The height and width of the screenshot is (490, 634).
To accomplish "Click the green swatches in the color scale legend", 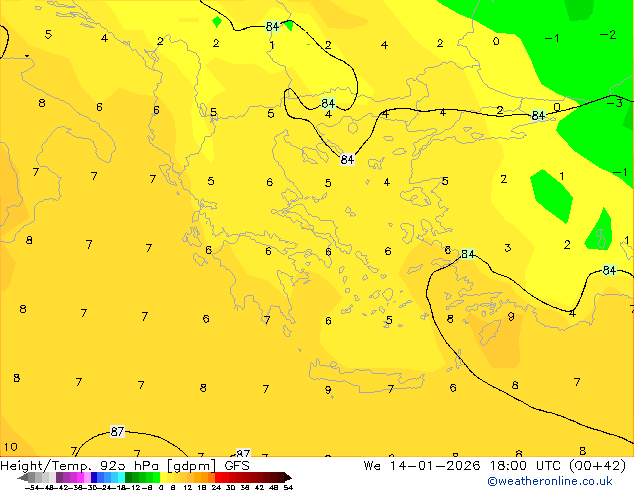I will click(x=142, y=478).
